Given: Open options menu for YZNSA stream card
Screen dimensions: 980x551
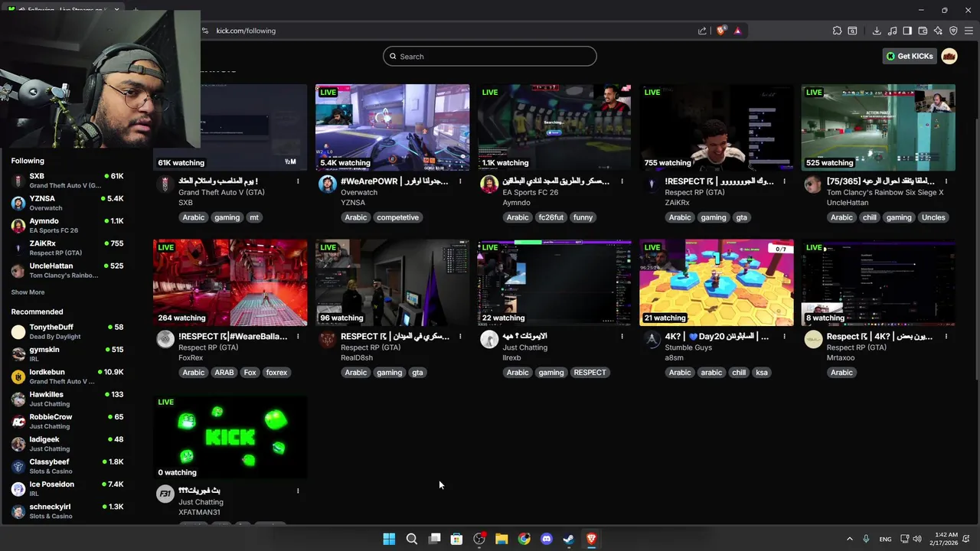Looking at the screenshot, I should 460,181.
